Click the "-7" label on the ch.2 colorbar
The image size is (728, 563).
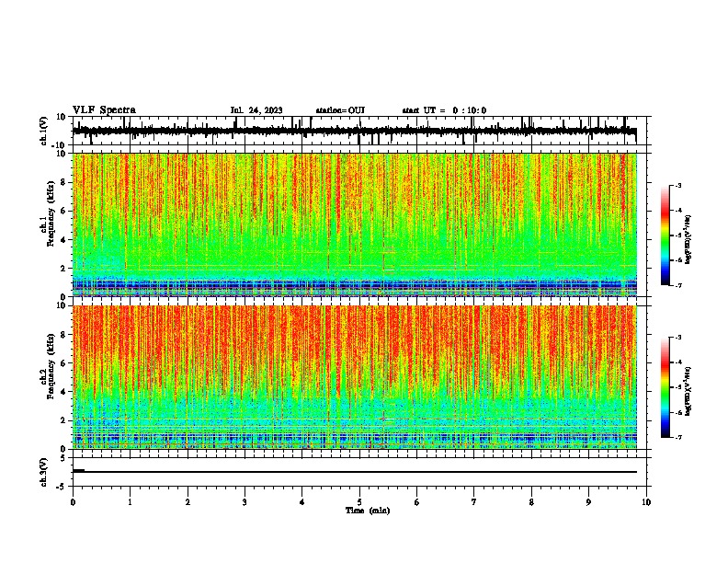[x=677, y=437]
